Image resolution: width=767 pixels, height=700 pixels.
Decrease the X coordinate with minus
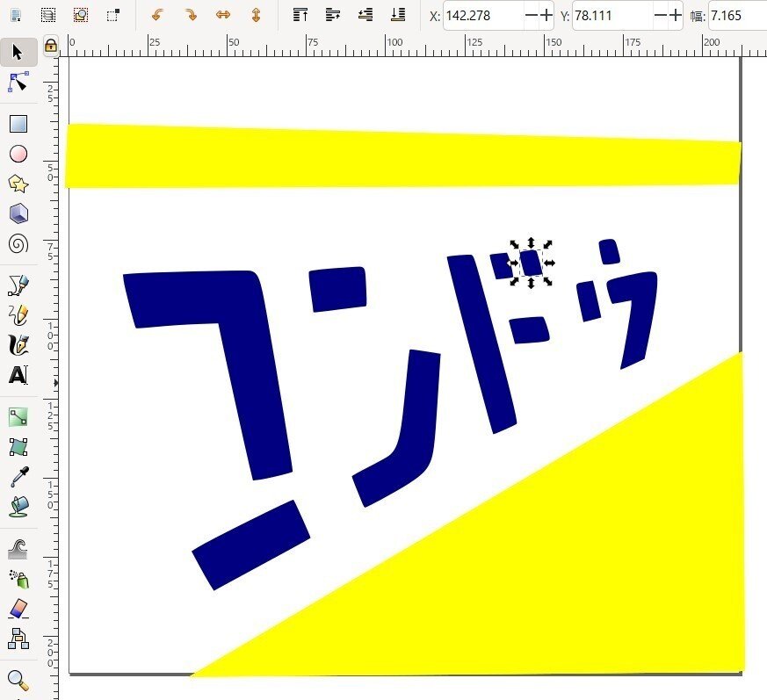click(532, 16)
